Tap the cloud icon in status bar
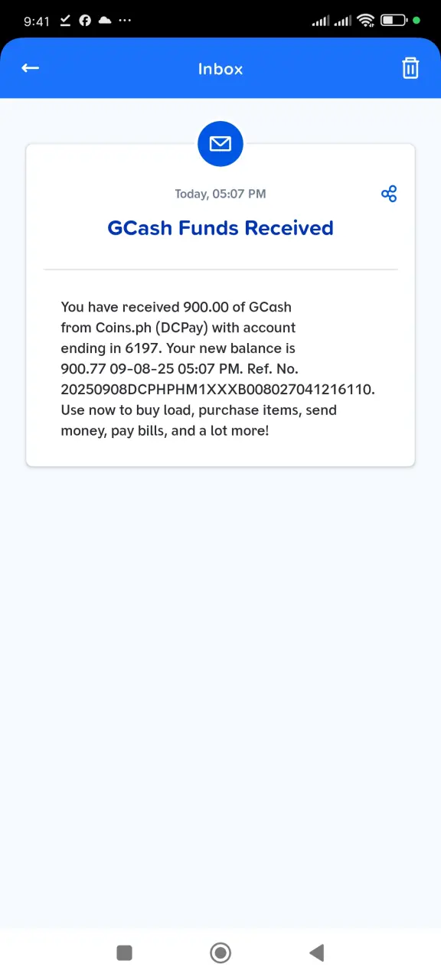The width and height of the screenshot is (441, 980). 105,21
